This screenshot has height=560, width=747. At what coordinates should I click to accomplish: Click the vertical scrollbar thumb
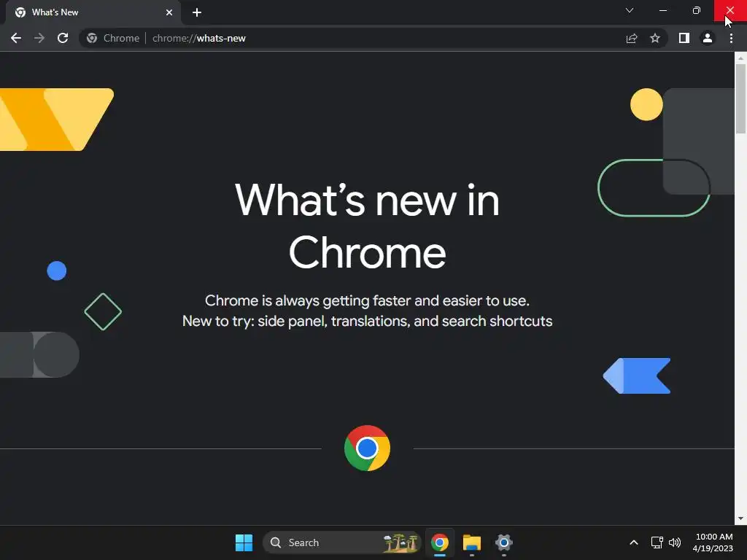point(740,98)
